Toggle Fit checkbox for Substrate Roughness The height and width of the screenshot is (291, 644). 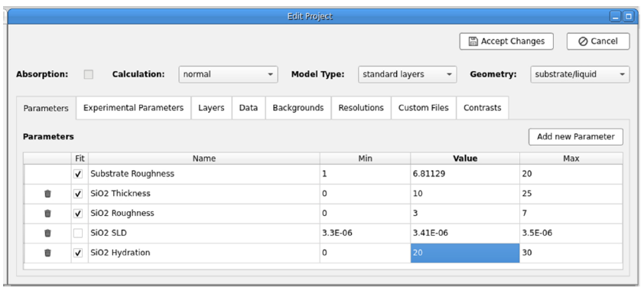[x=78, y=174]
